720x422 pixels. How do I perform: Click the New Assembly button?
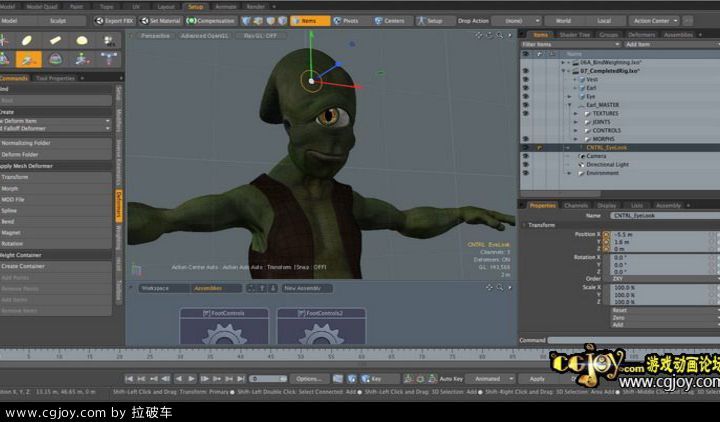point(307,288)
